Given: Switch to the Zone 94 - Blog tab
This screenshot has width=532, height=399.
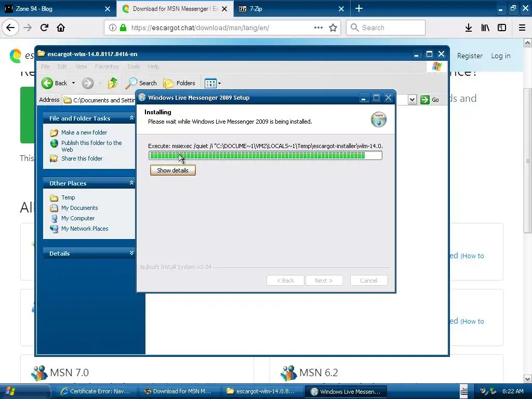Looking at the screenshot, I should (x=54, y=8).
